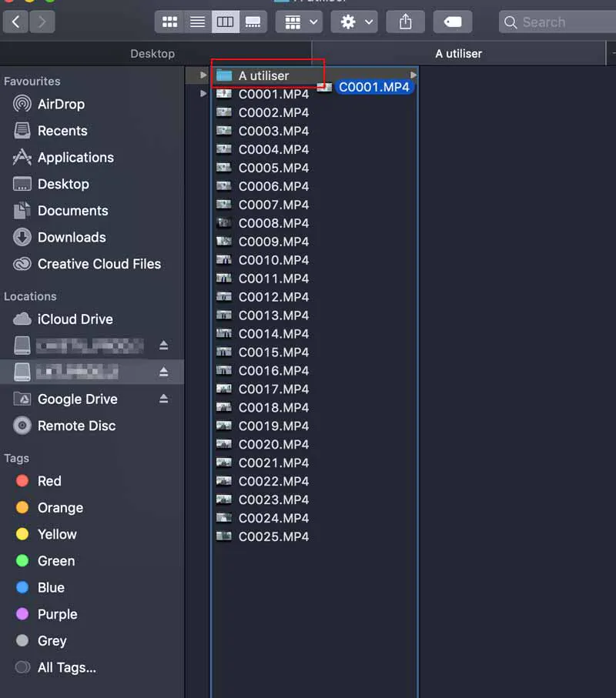Click the Share button
This screenshot has height=698, width=616.
(x=405, y=22)
